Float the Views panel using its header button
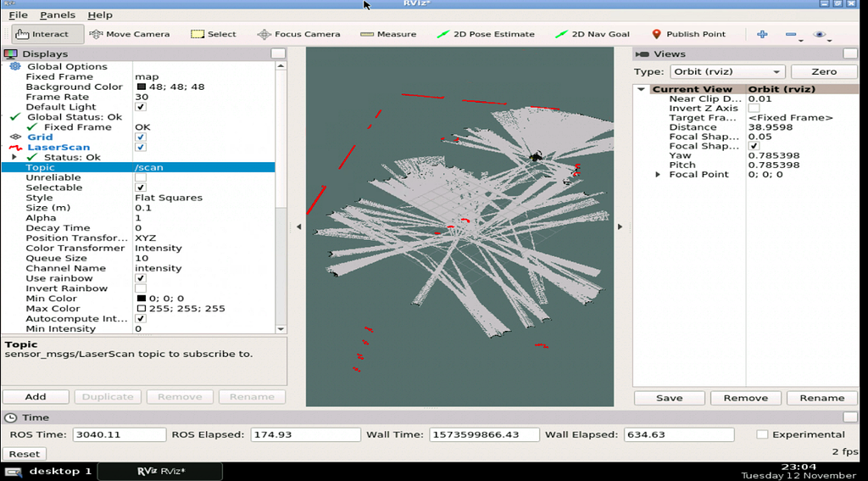Image resolution: width=868 pixels, height=481 pixels. point(850,53)
